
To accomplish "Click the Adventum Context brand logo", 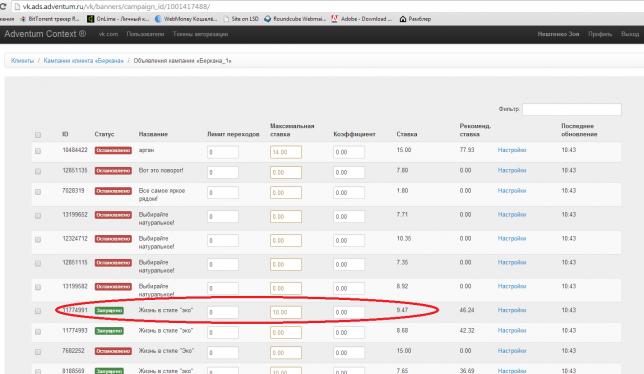I will tap(45, 34).
